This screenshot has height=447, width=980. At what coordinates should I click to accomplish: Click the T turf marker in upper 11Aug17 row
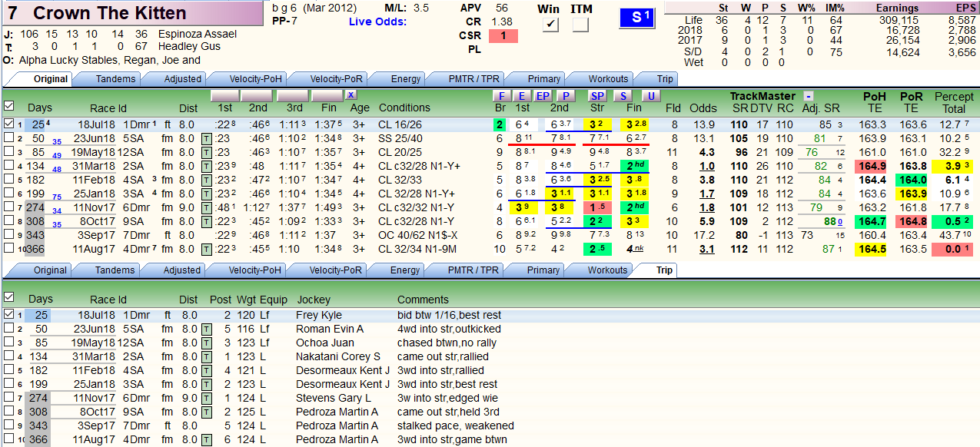click(206, 249)
